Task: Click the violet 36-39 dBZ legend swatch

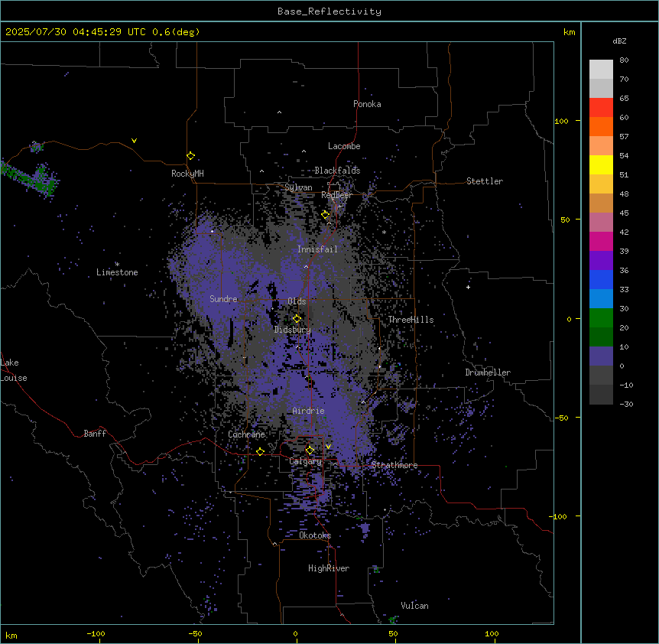Action: click(x=601, y=261)
